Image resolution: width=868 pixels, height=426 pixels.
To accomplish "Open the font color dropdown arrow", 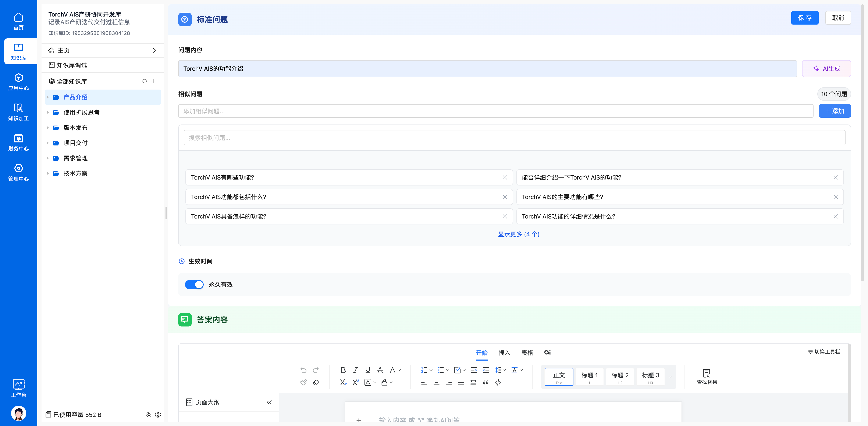I will [x=399, y=370].
